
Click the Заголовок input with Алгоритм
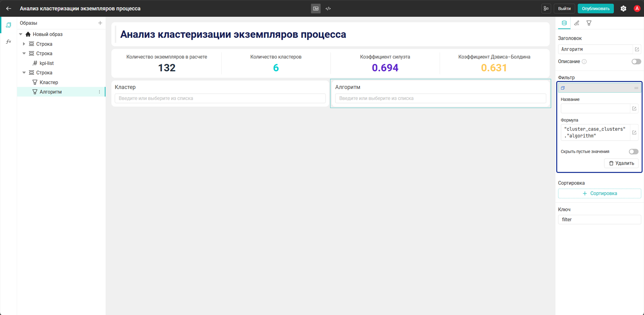(595, 49)
